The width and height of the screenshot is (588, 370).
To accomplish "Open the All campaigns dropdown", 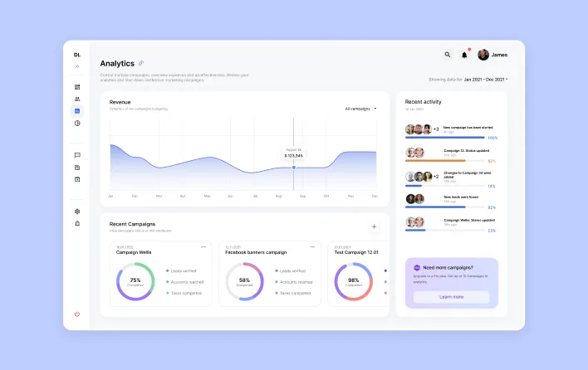I will pos(360,109).
